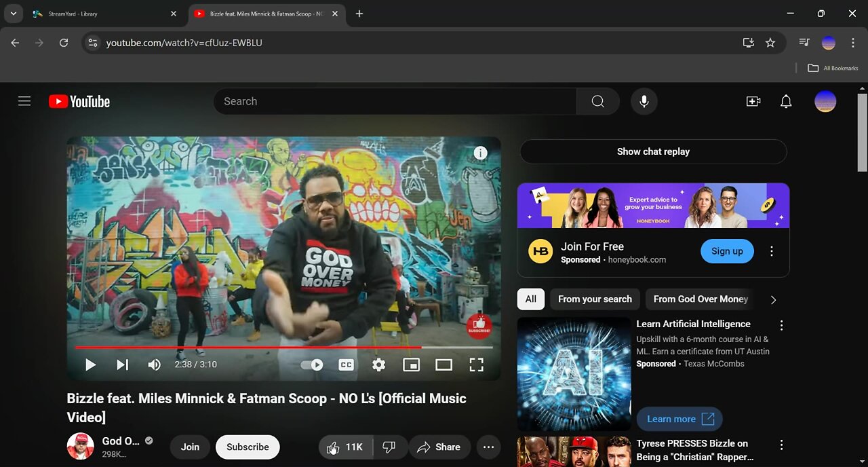Open the Chrome profile avatar
Viewport: 868px width, 467px height.
(x=829, y=43)
